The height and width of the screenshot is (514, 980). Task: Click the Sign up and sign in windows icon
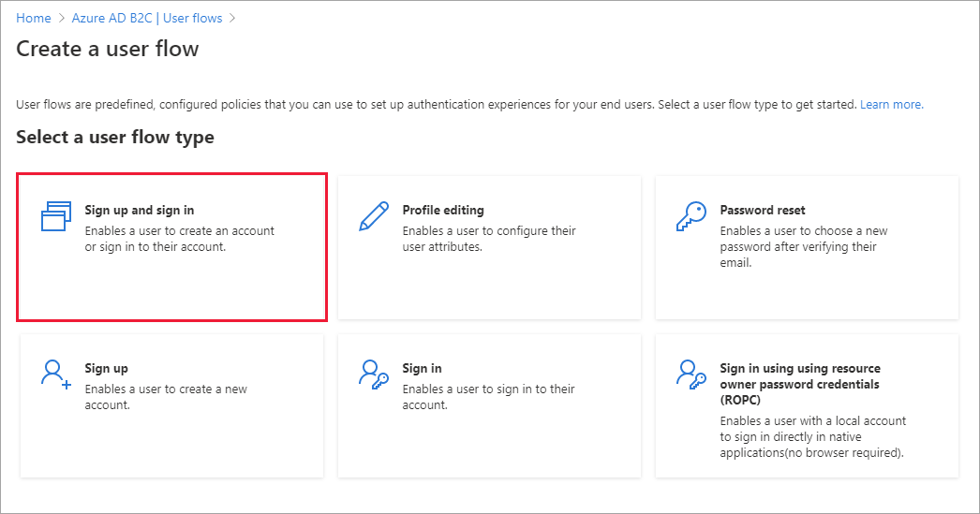[x=55, y=216]
